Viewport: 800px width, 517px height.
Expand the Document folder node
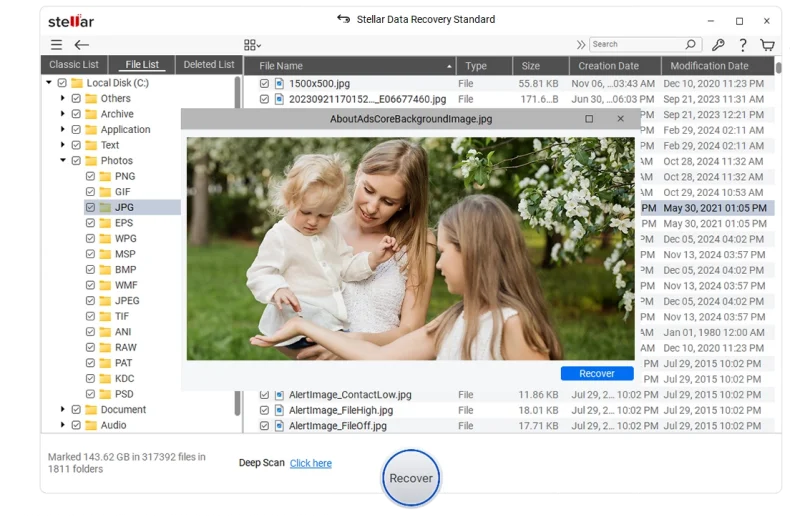(x=63, y=410)
